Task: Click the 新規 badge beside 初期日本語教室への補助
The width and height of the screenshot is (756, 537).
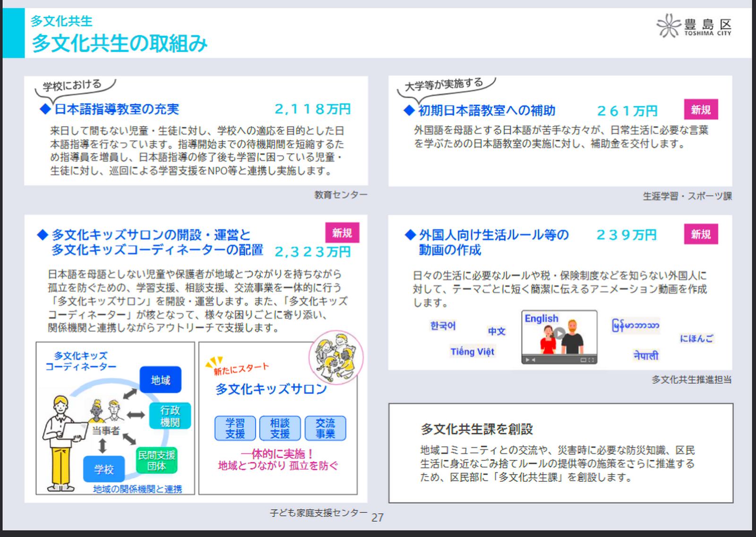Action: click(x=701, y=110)
